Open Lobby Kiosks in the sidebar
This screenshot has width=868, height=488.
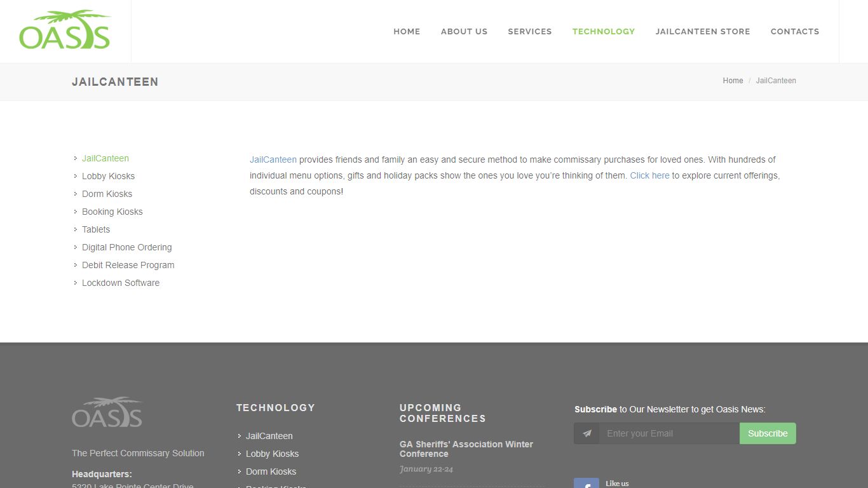click(x=108, y=176)
